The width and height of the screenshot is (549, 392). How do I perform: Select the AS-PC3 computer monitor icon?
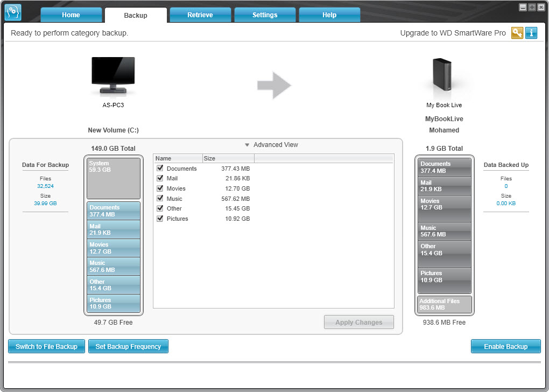pos(113,76)
